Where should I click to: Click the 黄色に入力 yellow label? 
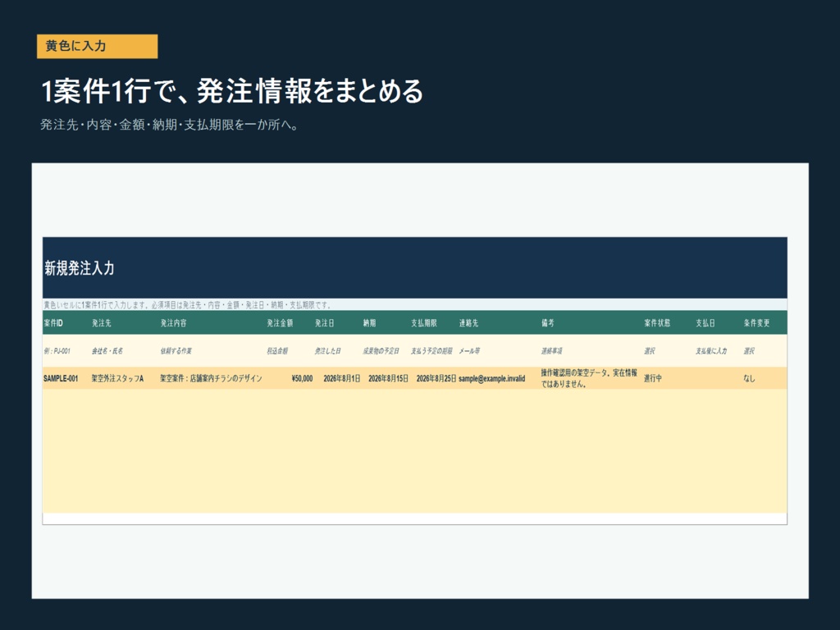pos(97,46)
